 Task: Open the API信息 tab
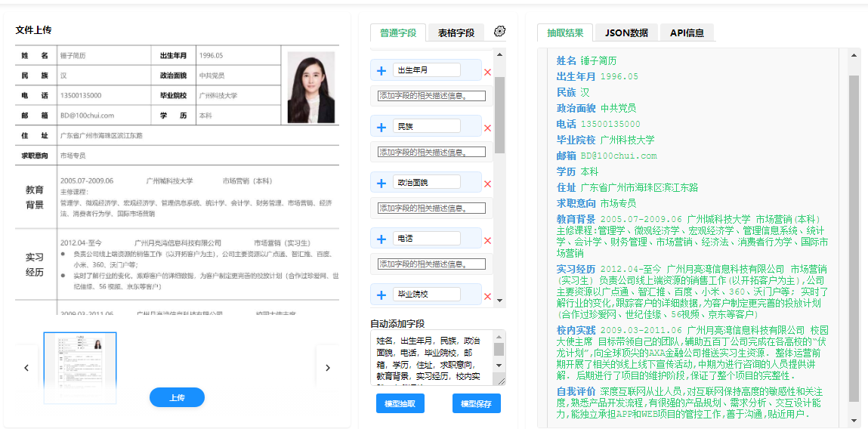[687, 32]
